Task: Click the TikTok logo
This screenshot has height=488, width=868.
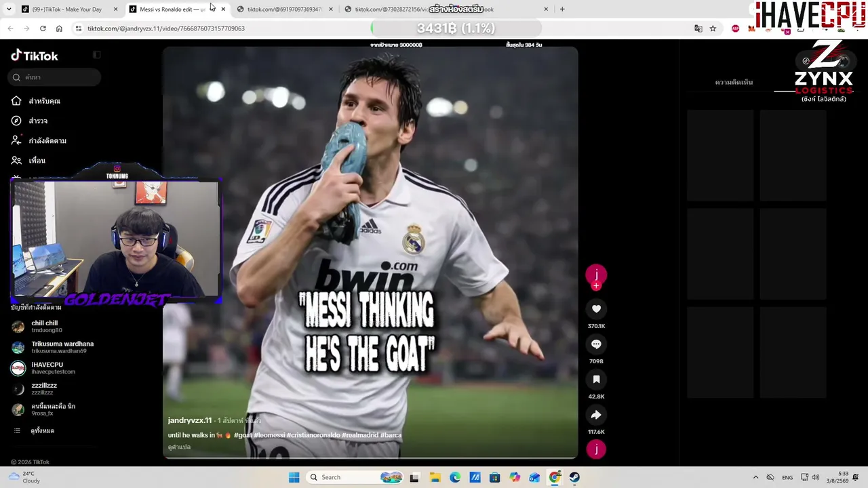Action: click(35, 56)
